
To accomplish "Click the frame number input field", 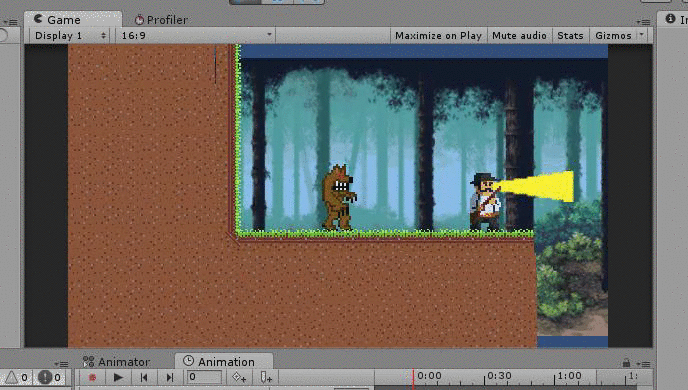I will (x=204, y=377).
